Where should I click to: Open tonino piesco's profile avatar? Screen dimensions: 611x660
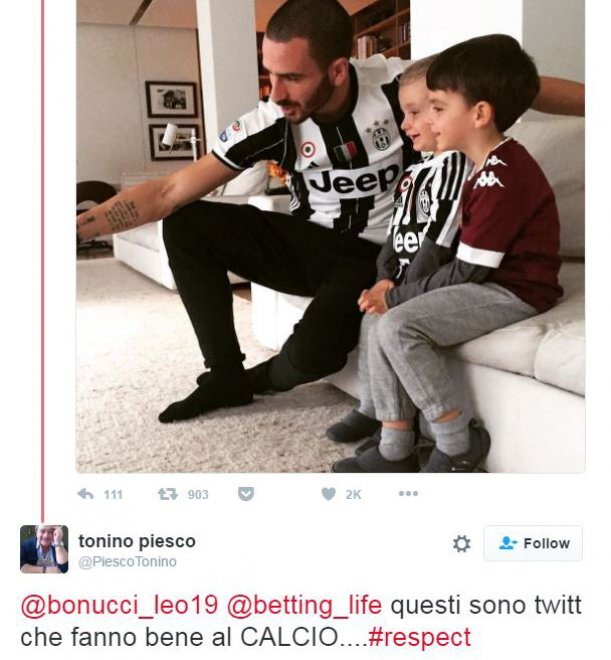44,549
